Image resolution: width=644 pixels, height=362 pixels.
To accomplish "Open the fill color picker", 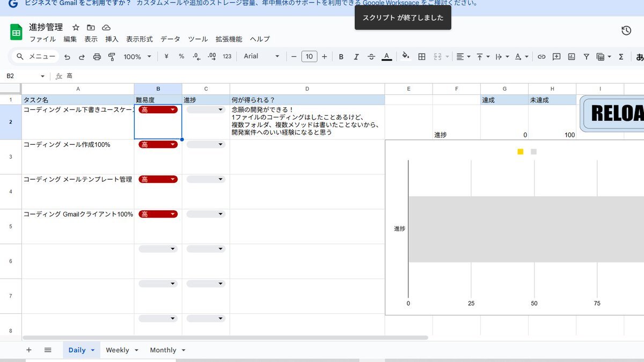I will click(x=406, y=56).
